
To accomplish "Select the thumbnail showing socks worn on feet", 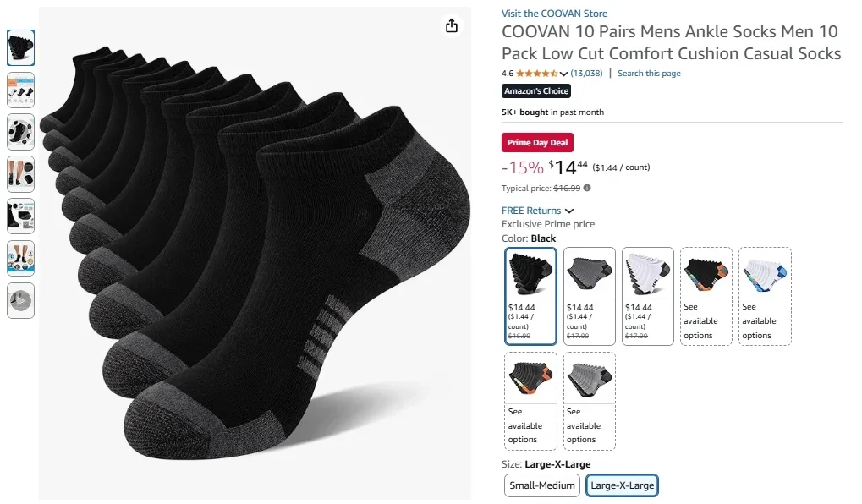I will pos(20,174).
